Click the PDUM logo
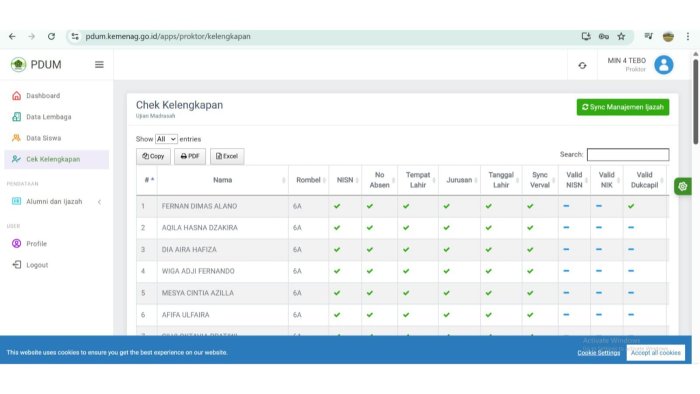 (x=36, y=65)
